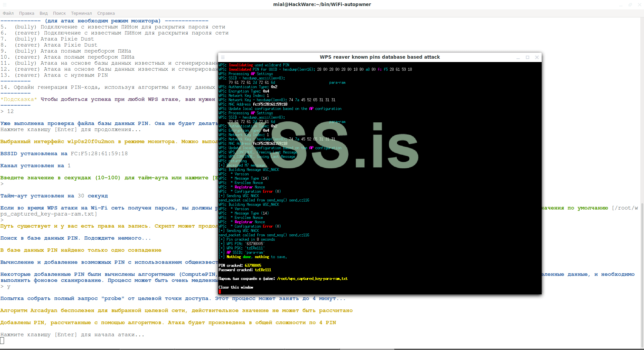The image size is (644, 350).
Task: Open main terminal window menu icon
Action: point(5,5)
